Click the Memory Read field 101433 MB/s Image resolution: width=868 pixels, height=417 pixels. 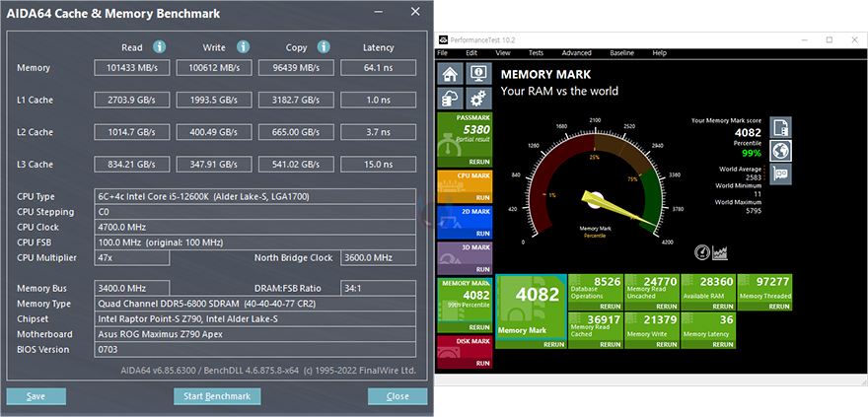(x=132, y=68)
